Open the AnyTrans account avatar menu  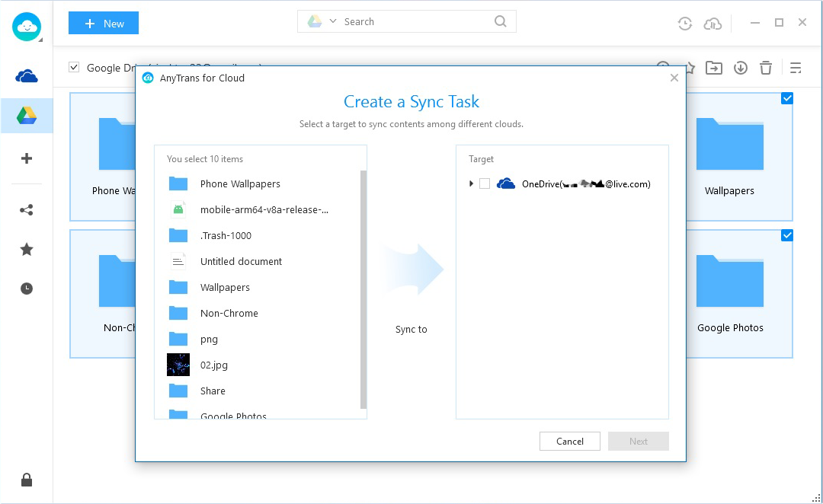coord(26,26)
